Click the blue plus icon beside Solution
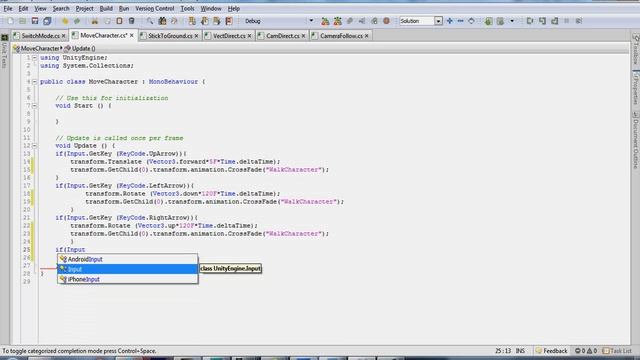Viewport: 640px width, 360px height. pos(449,21)
